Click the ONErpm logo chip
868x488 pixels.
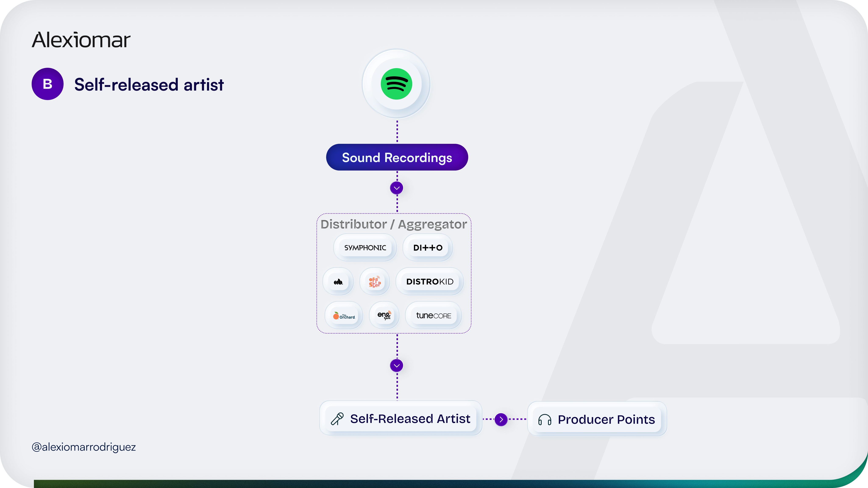tap(384, 316)
